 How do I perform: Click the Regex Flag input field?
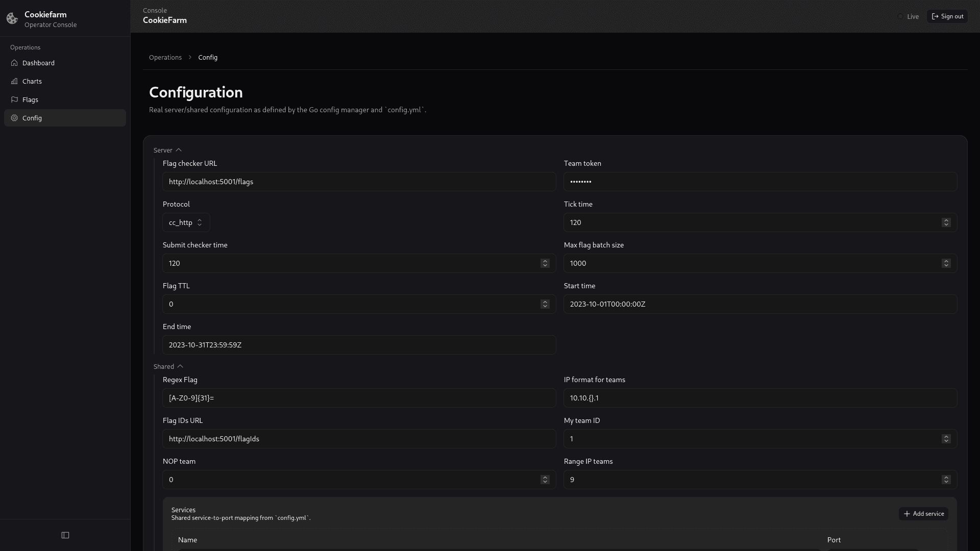pyautogui.click(x=359, y=398)
